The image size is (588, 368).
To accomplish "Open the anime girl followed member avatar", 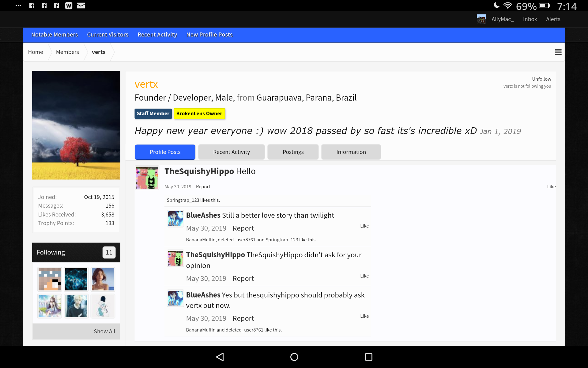I will point(50,306).
